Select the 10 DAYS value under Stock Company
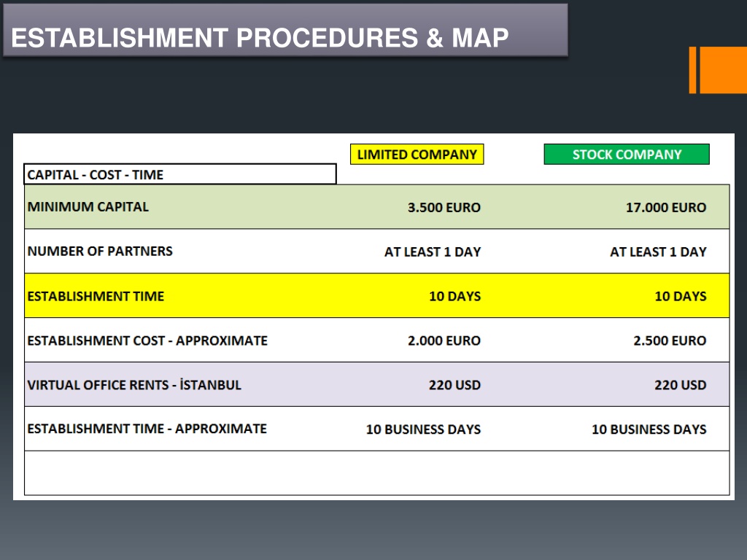The image size is (747, 560). [x=681, y=296]
